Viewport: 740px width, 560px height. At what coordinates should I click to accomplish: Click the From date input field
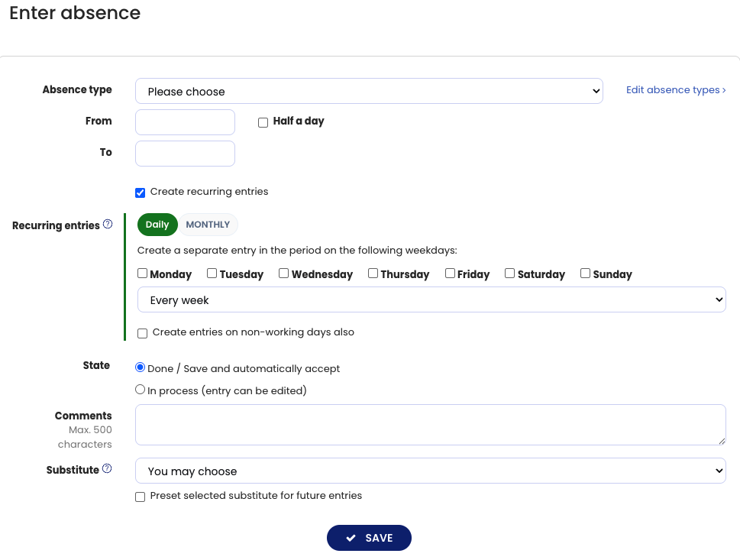185,122
